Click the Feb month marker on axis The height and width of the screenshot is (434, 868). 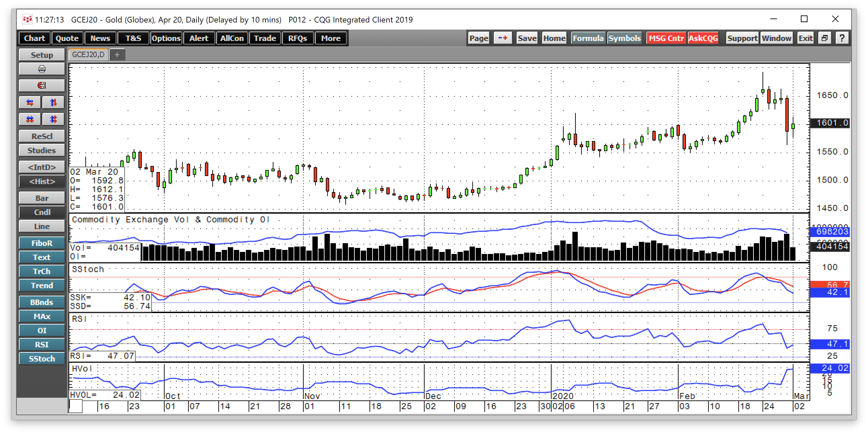pos(687,396)
